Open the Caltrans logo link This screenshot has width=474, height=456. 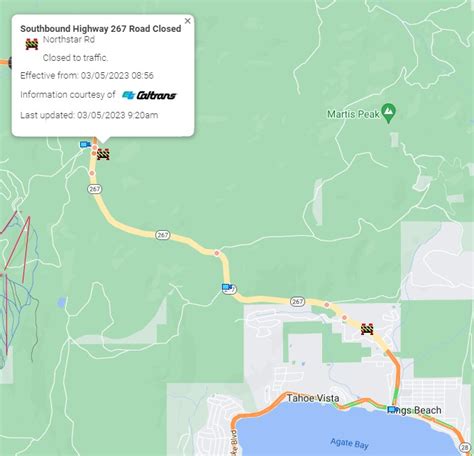[x=149, y=95]
